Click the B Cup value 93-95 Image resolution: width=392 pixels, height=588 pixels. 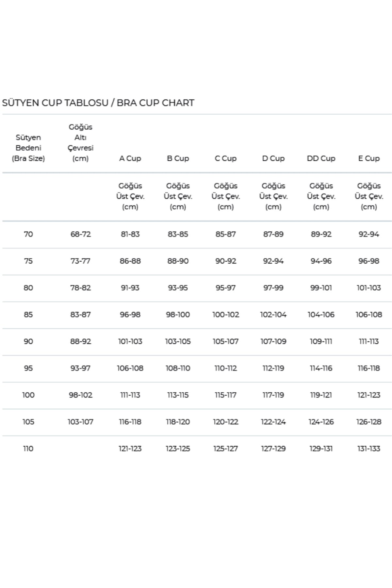click(x=178, y=288)
